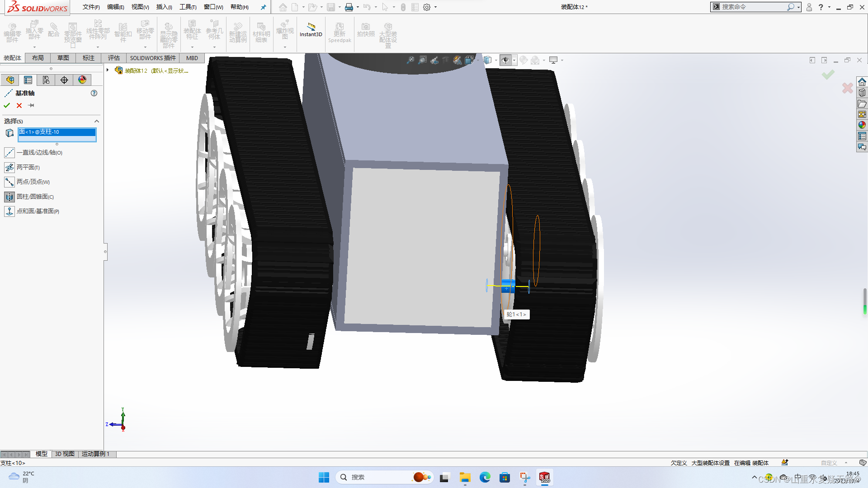Screen dimensions: 868x488
Task: Open the Print options dropdown arrow
Action: [x=358, y=7]
